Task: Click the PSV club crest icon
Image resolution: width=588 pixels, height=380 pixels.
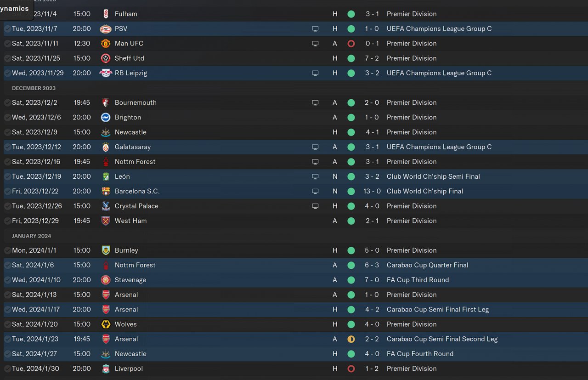Action: point(106,29)
